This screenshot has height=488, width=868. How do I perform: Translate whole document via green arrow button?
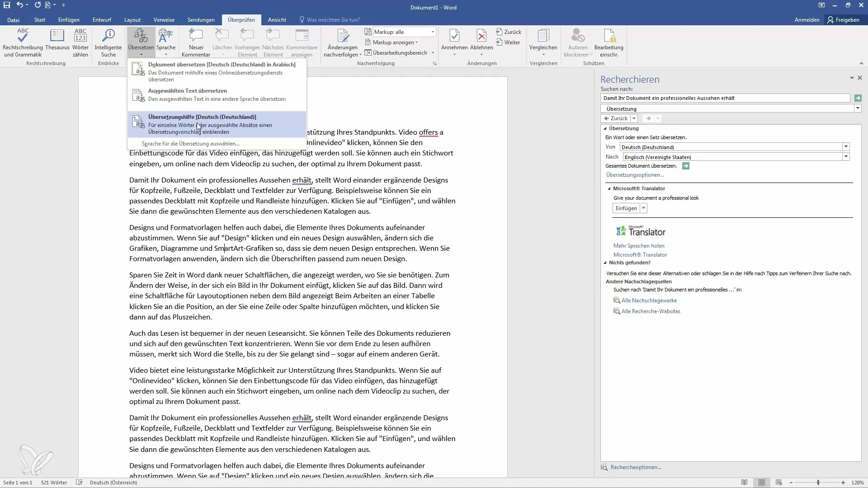[x=685, y=166]
